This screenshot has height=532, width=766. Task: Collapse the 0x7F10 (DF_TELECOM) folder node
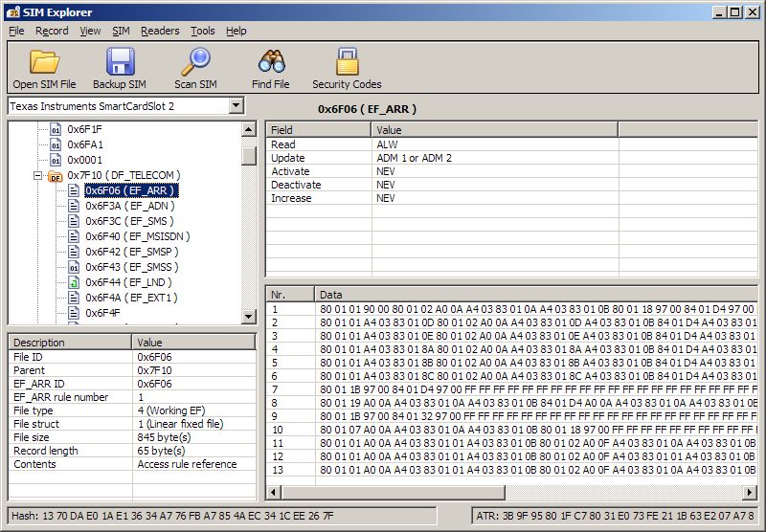[x=38, y=175]
